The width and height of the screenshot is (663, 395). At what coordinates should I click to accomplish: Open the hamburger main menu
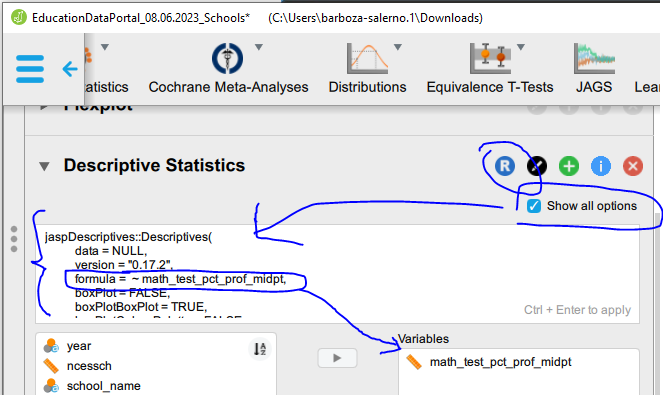click(30, 69)
